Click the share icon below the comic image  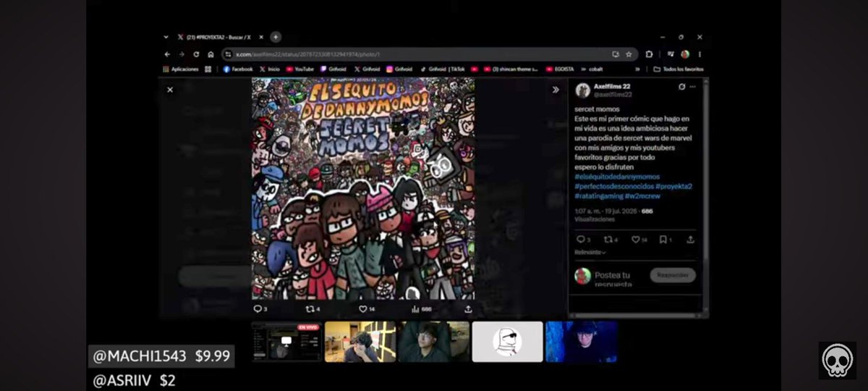(468, 309)
